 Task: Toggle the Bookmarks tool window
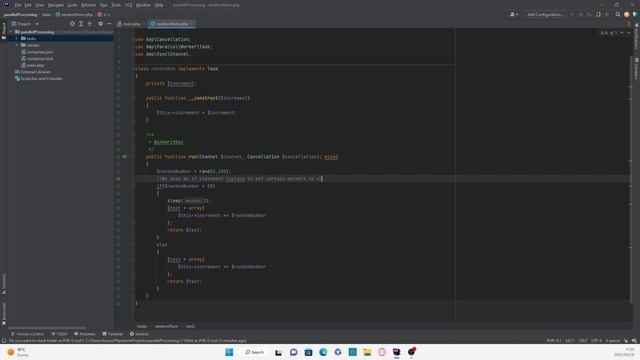pyautogui.click(x=4, y=314)
